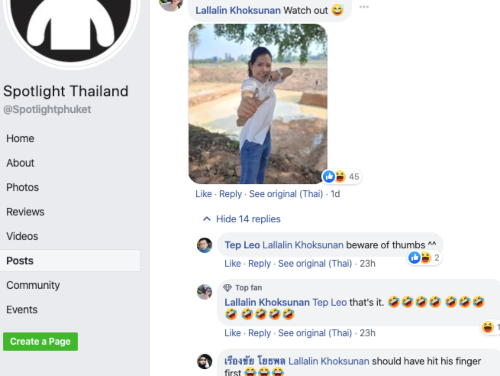Open the About section
Image resolution: width=500 pixels, height=376 pixels.
point(20,163)
